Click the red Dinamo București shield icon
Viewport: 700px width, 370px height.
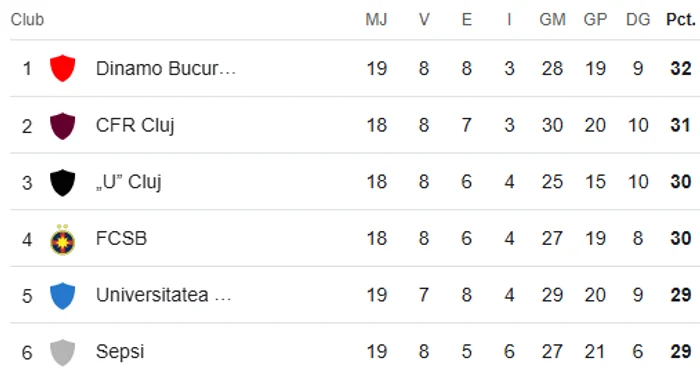point(62,68)
